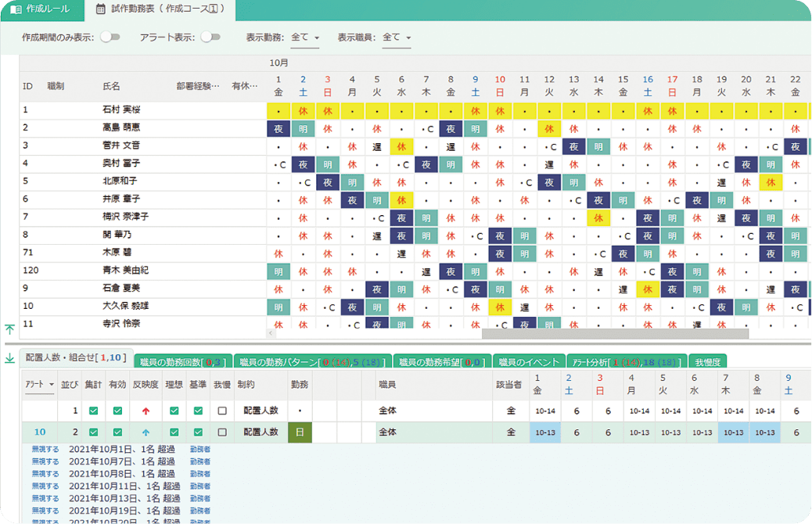Click the 制約 column header in lower table
The width and height of the screenshot is (812, 524).
pyautogui.click(x=246, y=385)
